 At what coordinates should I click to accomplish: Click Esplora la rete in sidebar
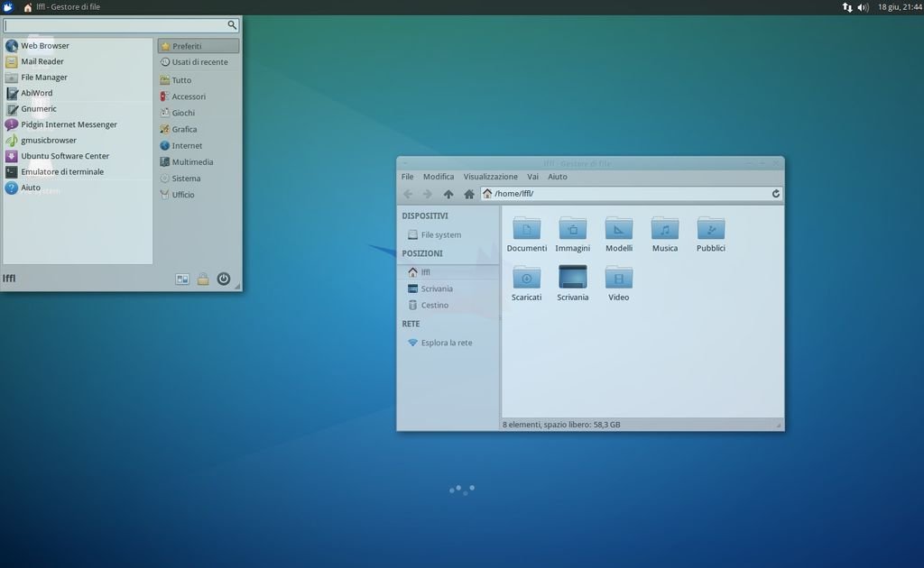click(x=446, y=344)
